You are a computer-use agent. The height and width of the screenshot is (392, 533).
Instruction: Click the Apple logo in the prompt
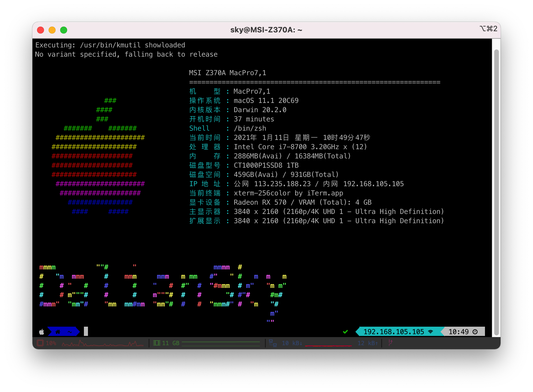[x=42, y=332]
